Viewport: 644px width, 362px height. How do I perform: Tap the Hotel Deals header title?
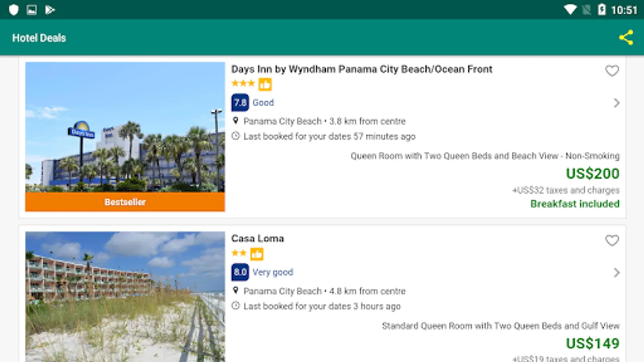(39, 38)
